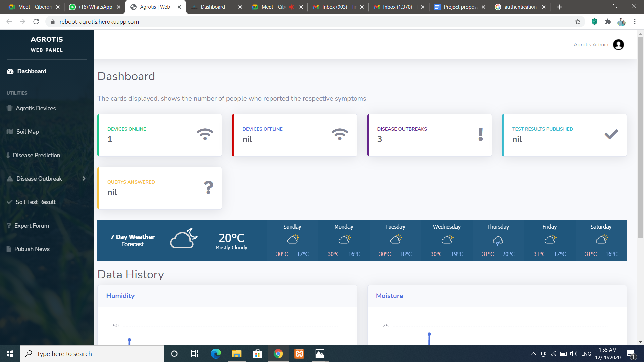Click the Agrotis Admin profile avatar icon
The width and height of the screenshot is (644, 362).
pyautogui.click(x=618, y=45)
